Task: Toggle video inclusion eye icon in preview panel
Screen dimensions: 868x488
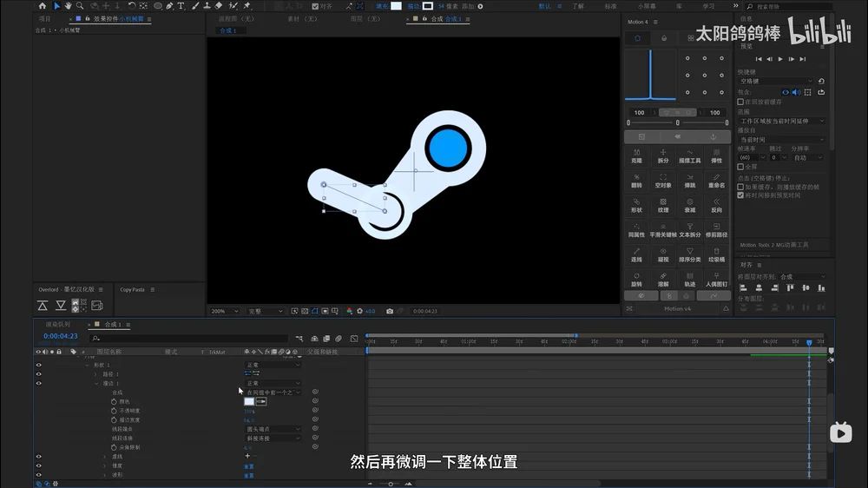Action: [x=786, y=93]
